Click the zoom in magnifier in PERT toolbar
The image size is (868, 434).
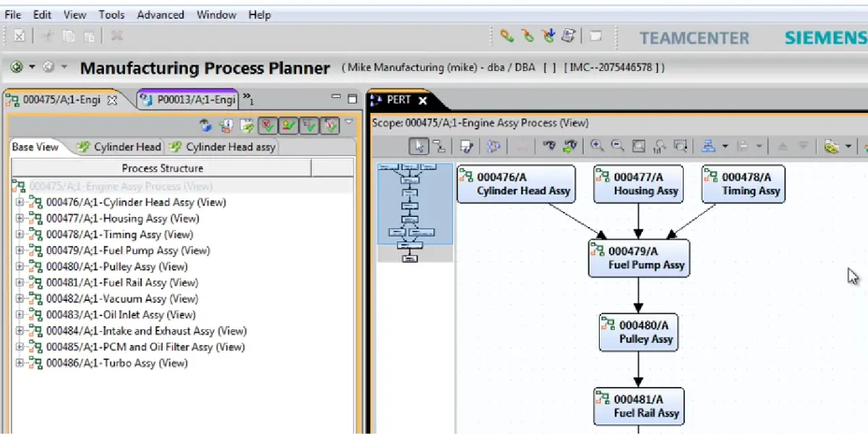click(597, 146)
